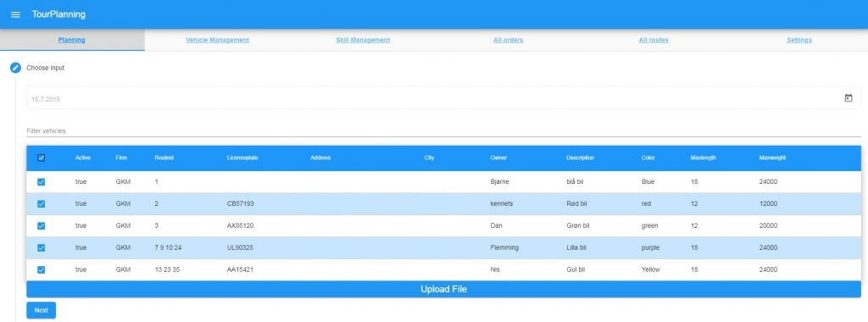Click the Next button

pyautogui.click(x=41, y=310)
